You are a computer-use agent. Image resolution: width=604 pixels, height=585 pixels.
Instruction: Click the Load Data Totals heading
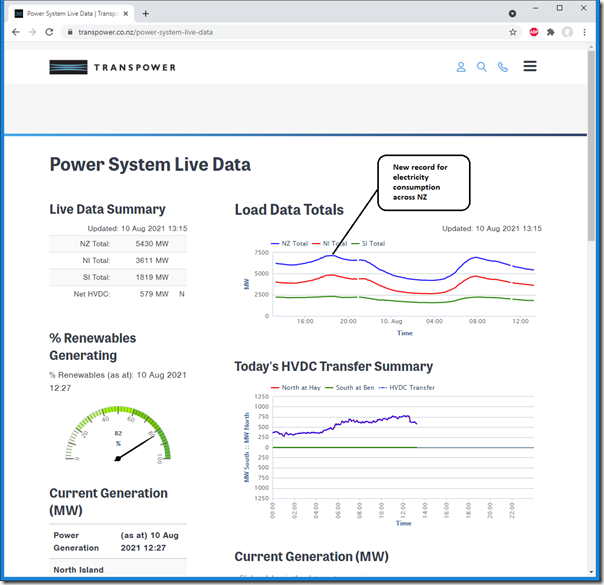click(289, 210)
